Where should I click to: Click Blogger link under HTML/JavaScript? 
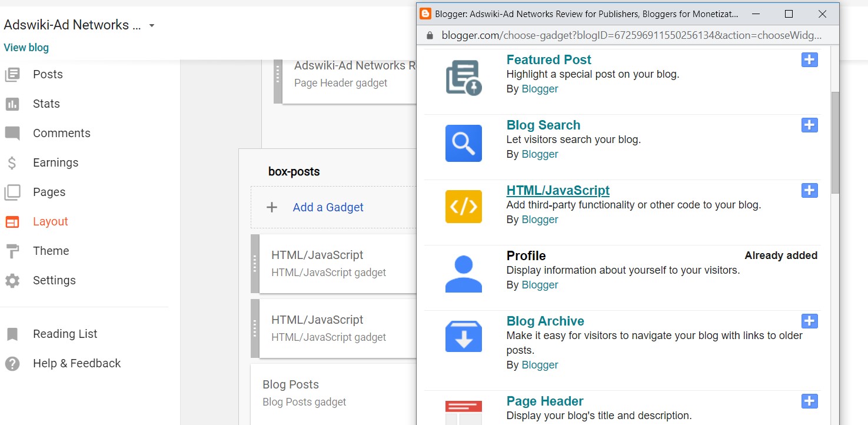click(540, 220)
